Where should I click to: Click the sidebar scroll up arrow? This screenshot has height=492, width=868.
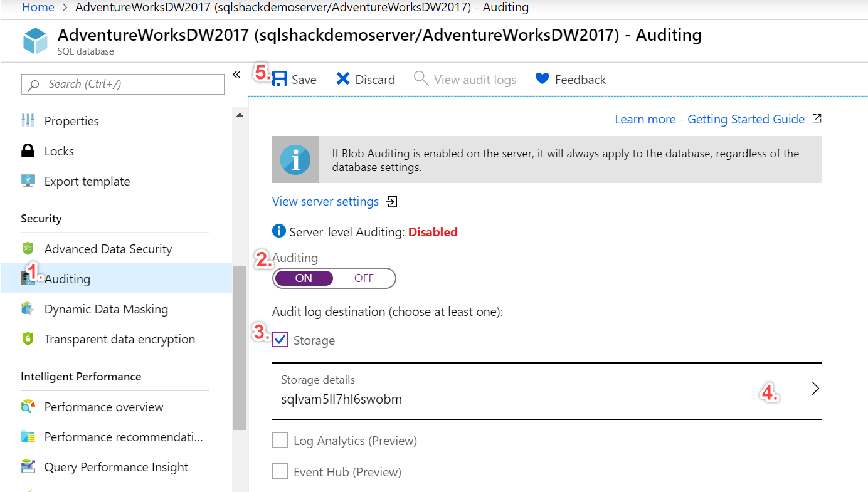(239, 115)
